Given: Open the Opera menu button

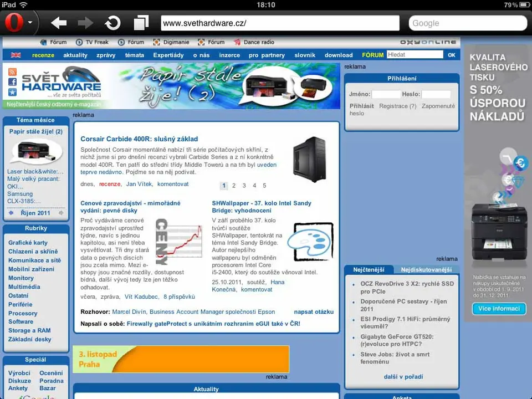Looking at the screenshot, I should coord(18,23).
